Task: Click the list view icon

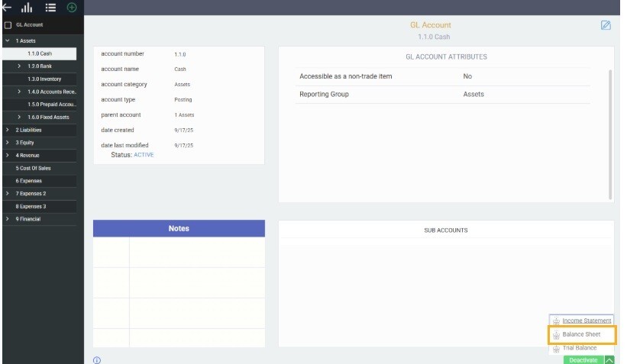Action: click(52, 8)
